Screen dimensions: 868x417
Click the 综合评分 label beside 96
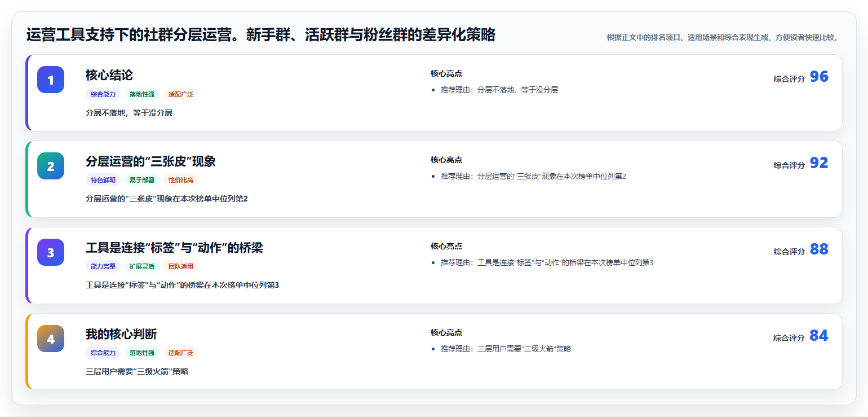[789, 79]
